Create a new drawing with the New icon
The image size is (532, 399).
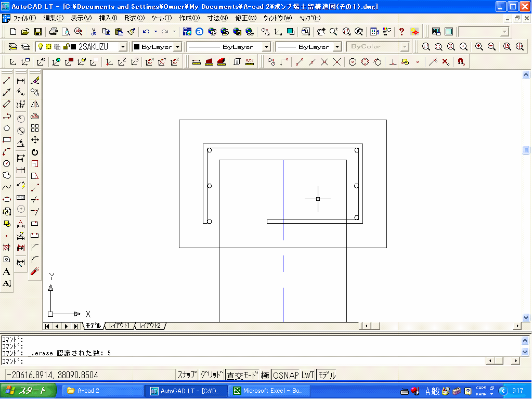point(13,32)
